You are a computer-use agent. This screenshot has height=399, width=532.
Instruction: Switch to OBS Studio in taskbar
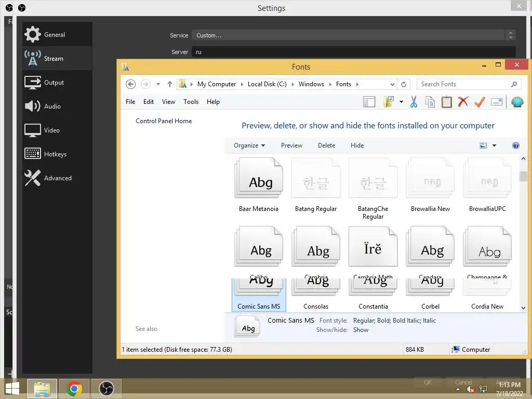[106, 389]
